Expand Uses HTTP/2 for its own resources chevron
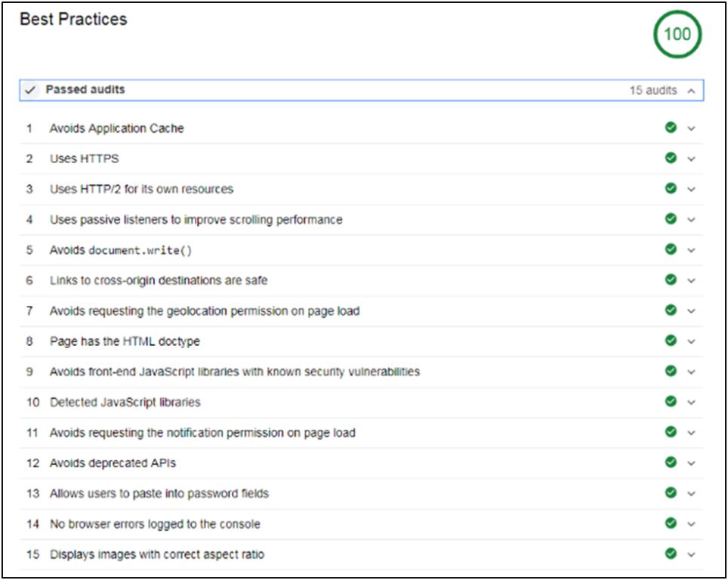Viewport: 728px width, 580px height. click(x=691, y=190)
